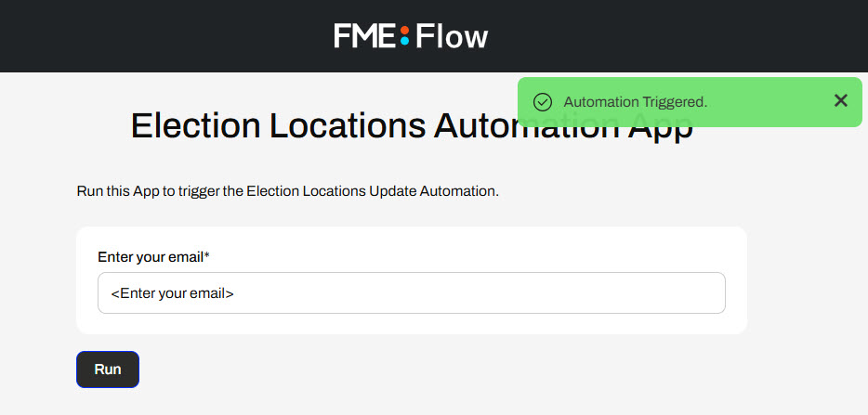Screen dimensions: 868x415
Task: Click the Election Locations Automation App heading
Action: pos(412,125)
